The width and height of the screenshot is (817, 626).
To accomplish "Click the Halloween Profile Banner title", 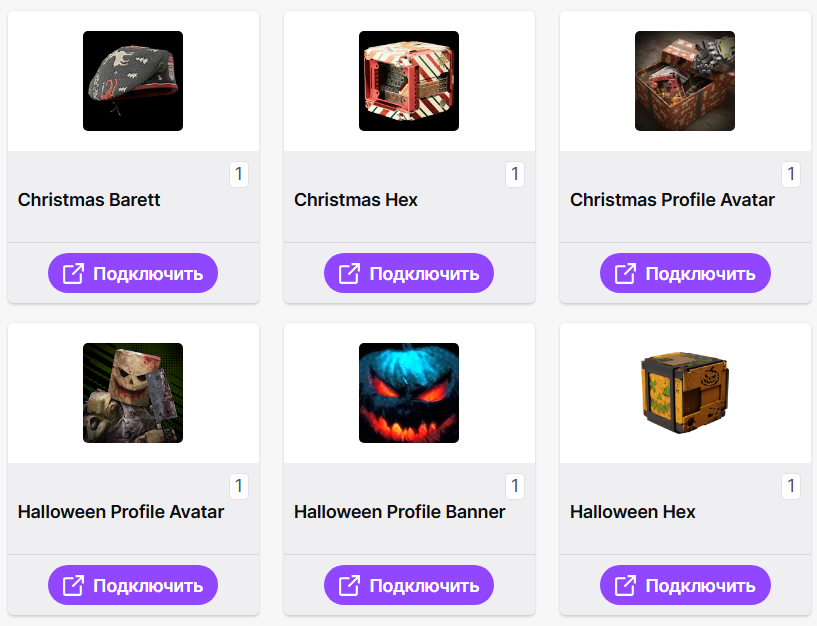I will 400,512.
